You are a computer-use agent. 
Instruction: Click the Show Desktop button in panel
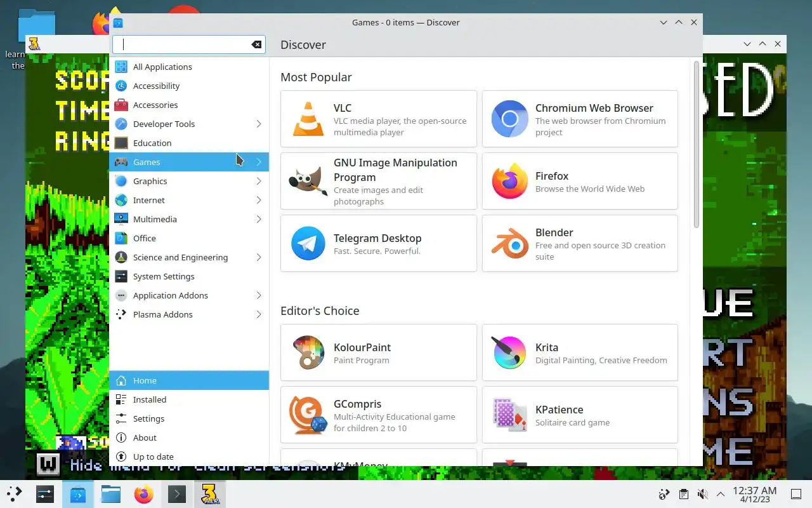coord(796,494)
